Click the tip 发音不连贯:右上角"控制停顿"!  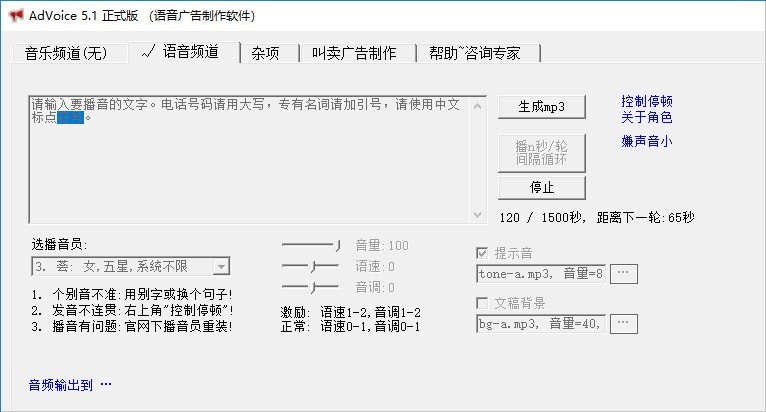(x=132, y=310)
